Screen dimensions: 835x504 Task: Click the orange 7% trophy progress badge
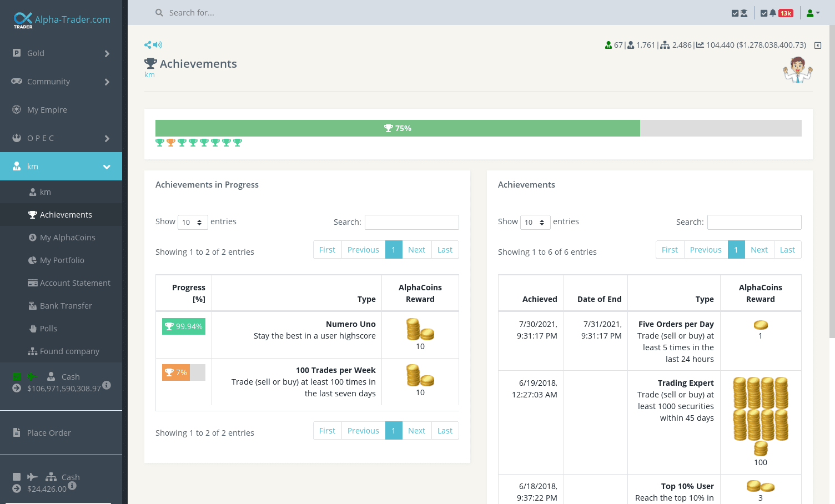(x=176, y=372)
